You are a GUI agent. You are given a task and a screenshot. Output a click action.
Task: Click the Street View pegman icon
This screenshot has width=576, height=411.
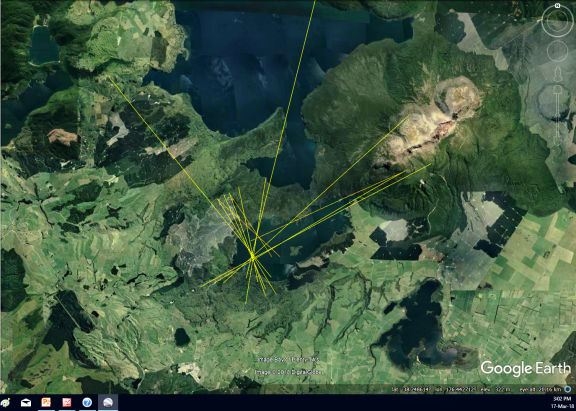coord(557,74)
